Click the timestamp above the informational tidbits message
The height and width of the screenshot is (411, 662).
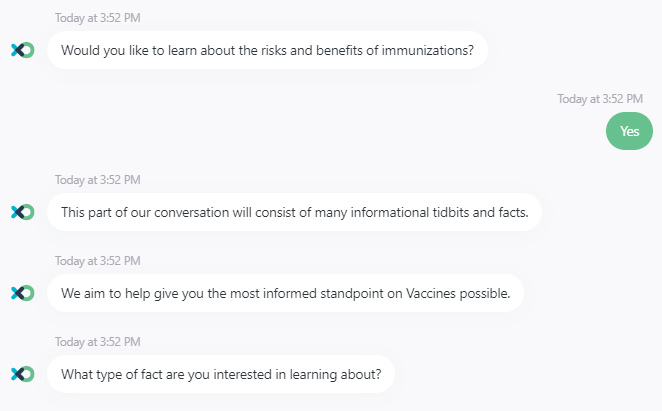point(98,180)
